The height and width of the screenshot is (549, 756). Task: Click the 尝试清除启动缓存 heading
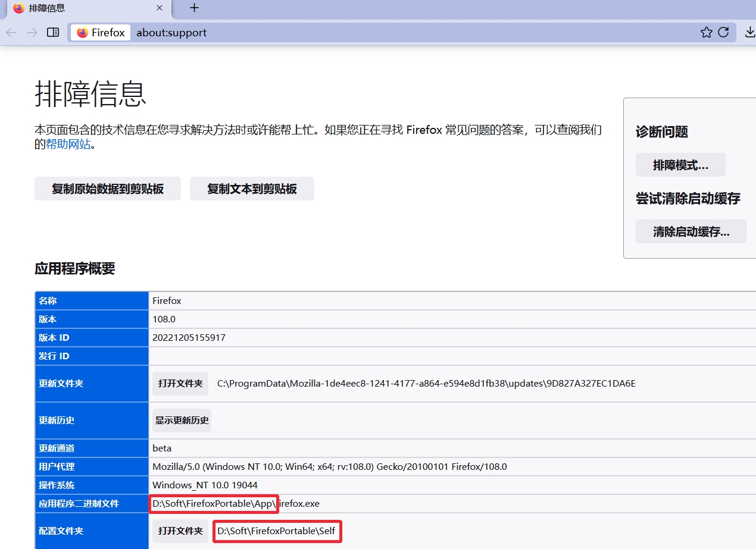tap(688, 199)
